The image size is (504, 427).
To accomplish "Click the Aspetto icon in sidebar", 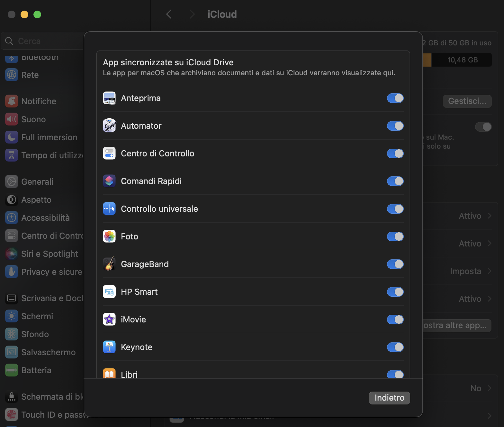I will [12, 200].
